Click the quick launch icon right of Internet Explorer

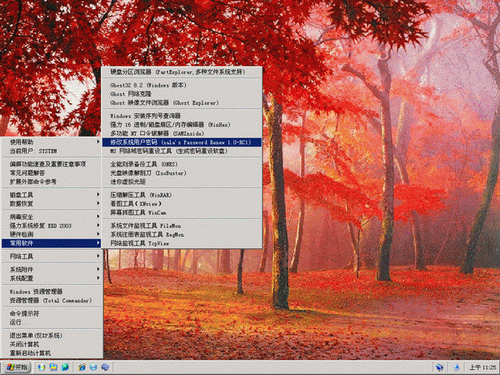point(93,367)
